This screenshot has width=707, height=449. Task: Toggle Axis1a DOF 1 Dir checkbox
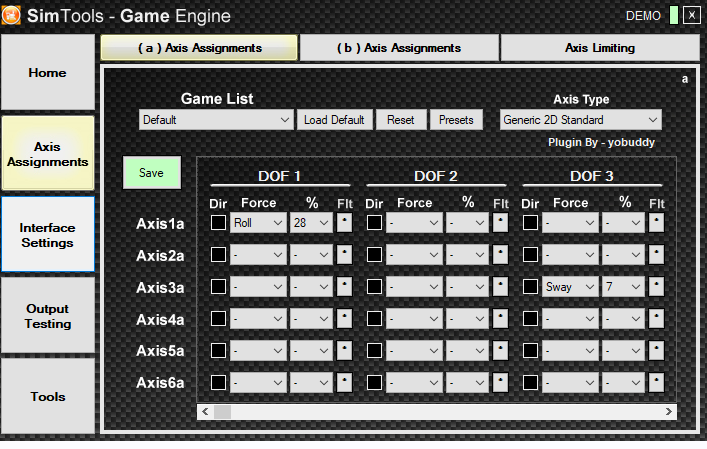pyautogui.click(x=218, y=223)
